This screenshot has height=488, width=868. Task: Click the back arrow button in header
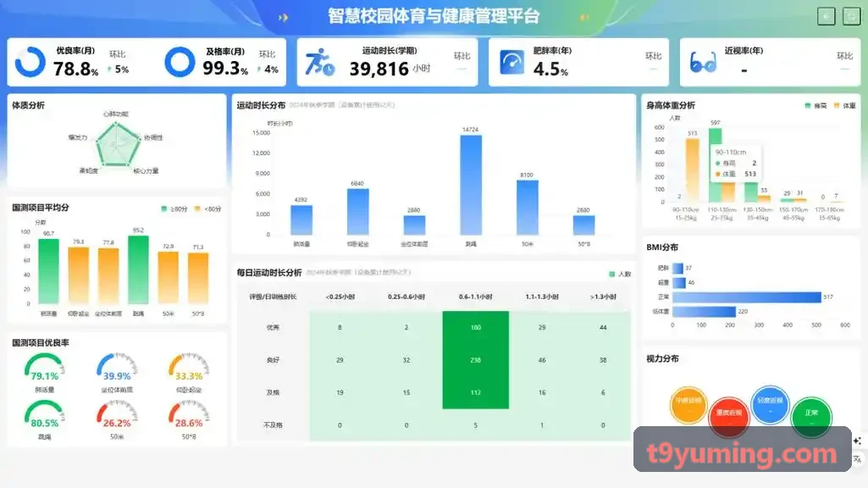tap(826, 17)
